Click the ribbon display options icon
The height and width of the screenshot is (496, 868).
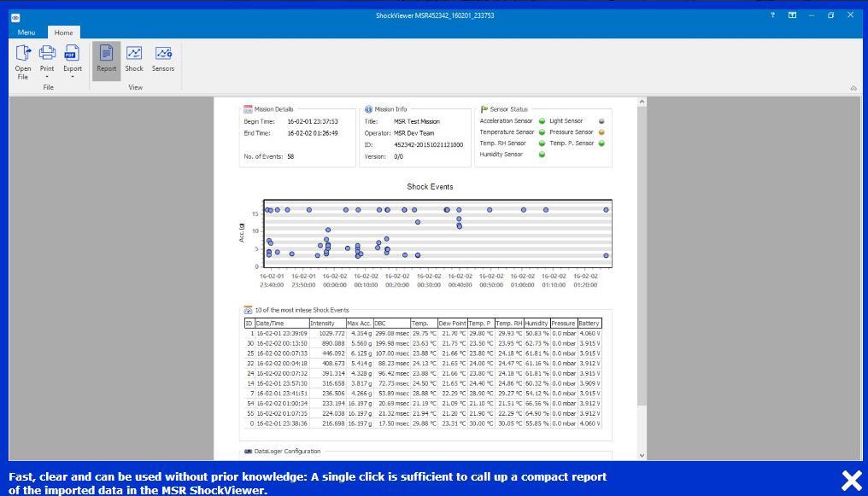tap(792, 15)
